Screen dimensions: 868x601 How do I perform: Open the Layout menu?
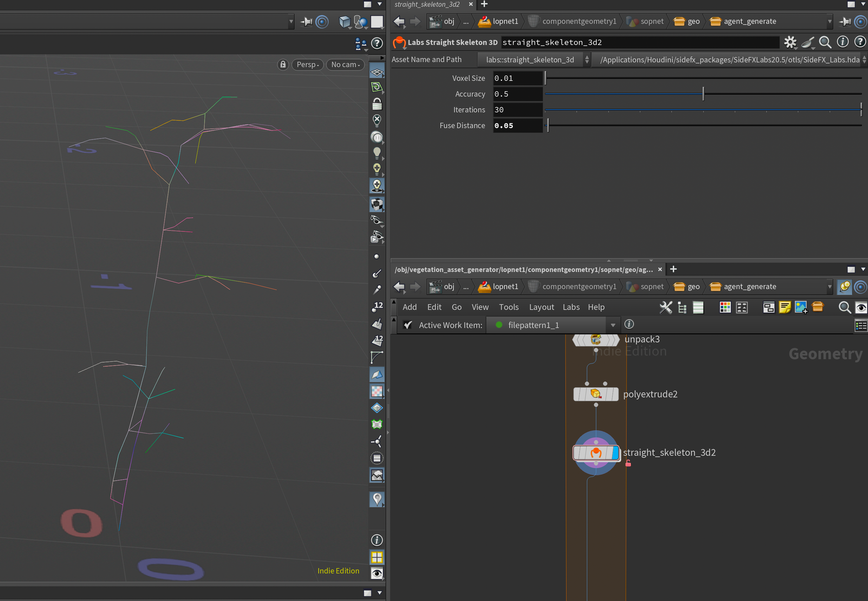[541, 307]
